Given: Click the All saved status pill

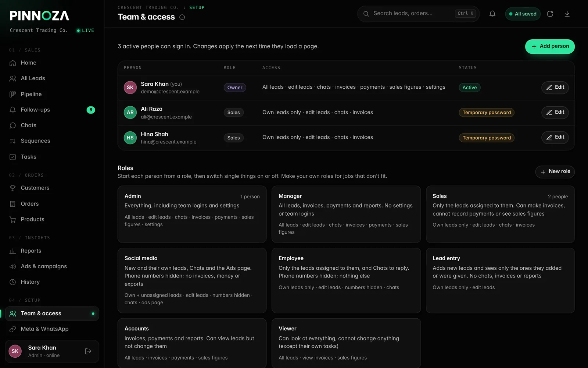Looking at the screenshot, I should [x=523, y=14].
